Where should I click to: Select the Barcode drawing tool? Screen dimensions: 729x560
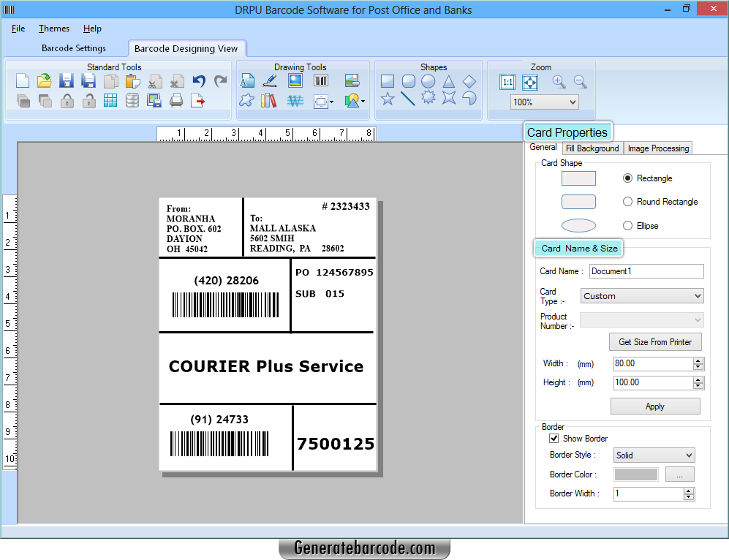point(320,80)
